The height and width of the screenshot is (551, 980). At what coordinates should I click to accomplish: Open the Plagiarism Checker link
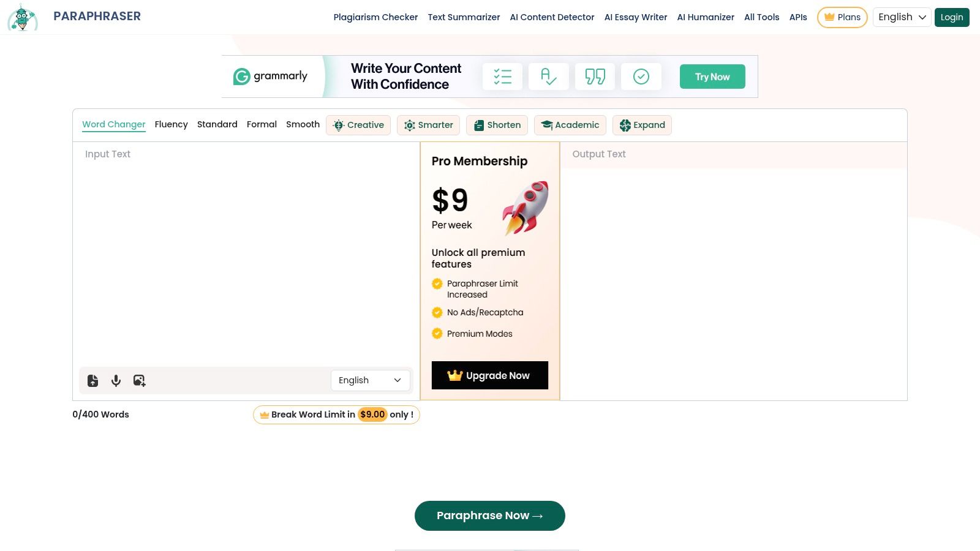(375, 17)
